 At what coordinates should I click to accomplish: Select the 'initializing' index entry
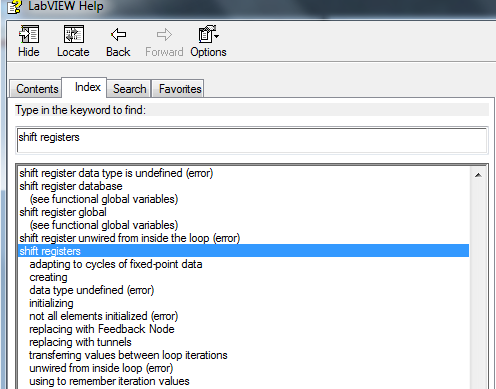pyautogui.click(x=51, y=303)
